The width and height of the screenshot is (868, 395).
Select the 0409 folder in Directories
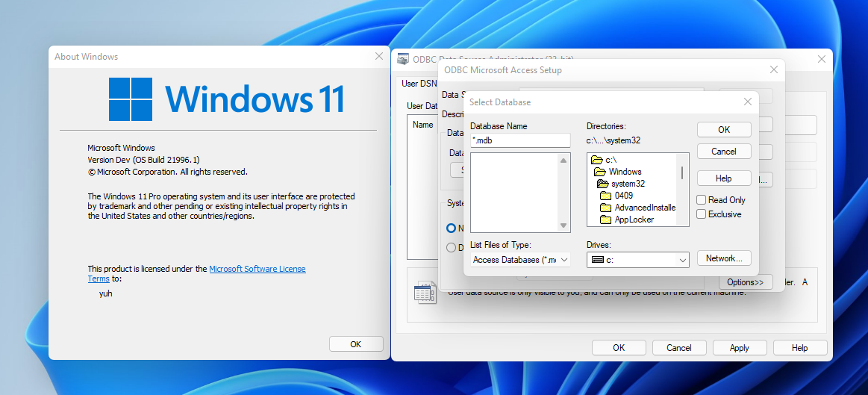[616, 196]
